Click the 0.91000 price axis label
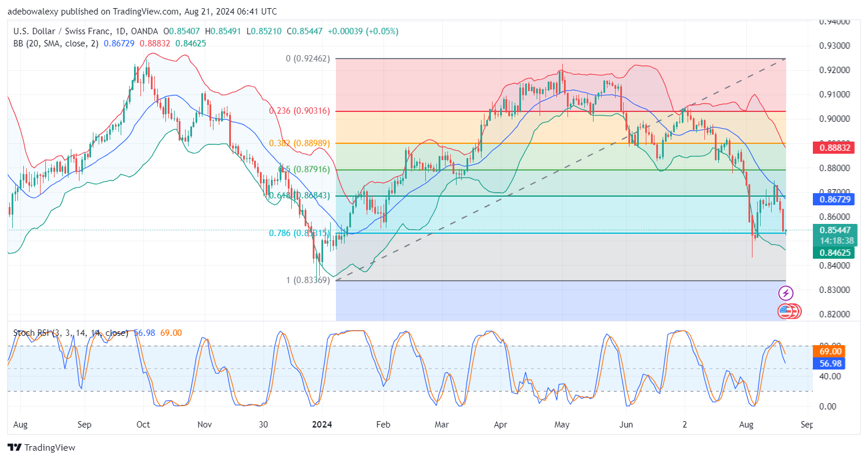868x460 pixels. point(834,95)
